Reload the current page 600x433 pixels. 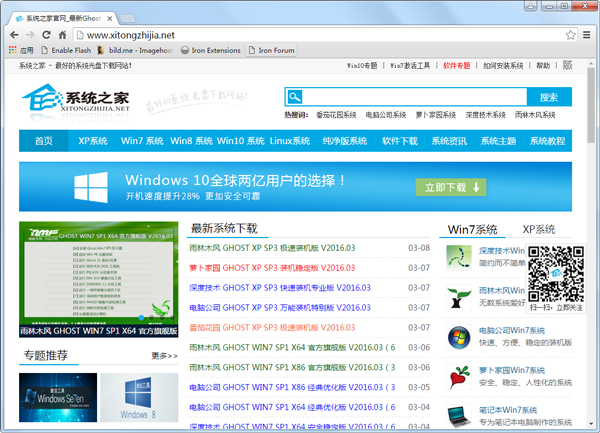[x=46, y=35]
